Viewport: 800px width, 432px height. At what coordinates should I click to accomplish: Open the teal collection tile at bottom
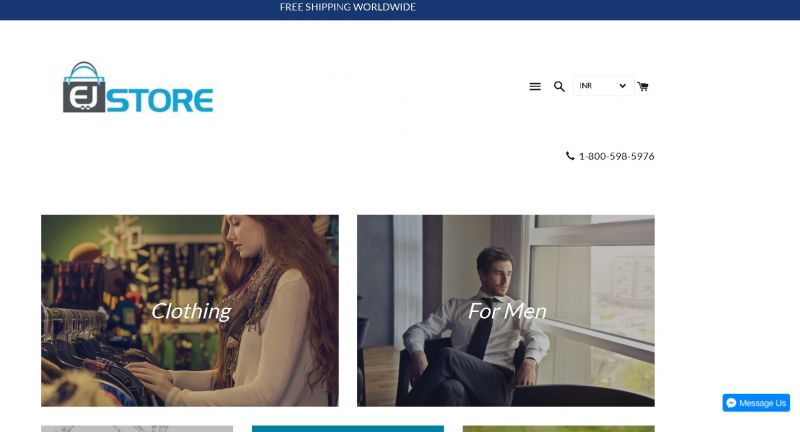348,429
